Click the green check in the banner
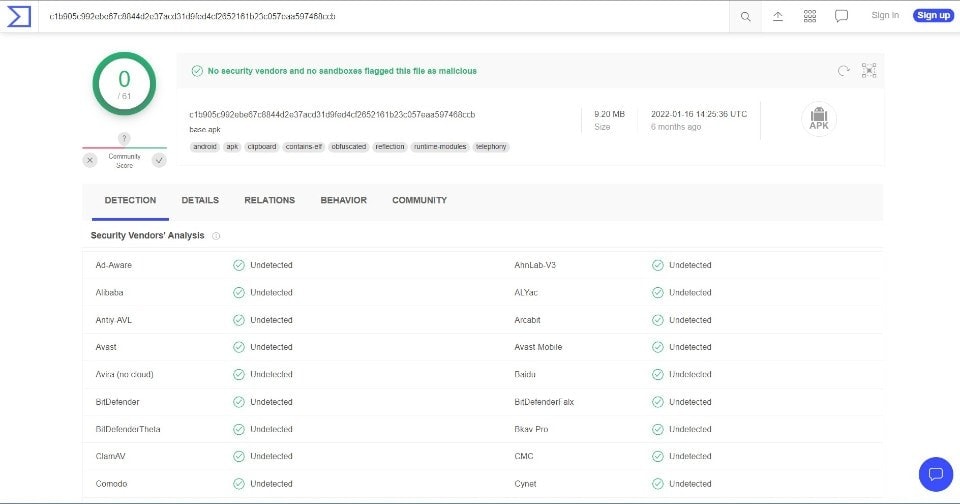Screen dimensions: 960x504 point(197,71)
